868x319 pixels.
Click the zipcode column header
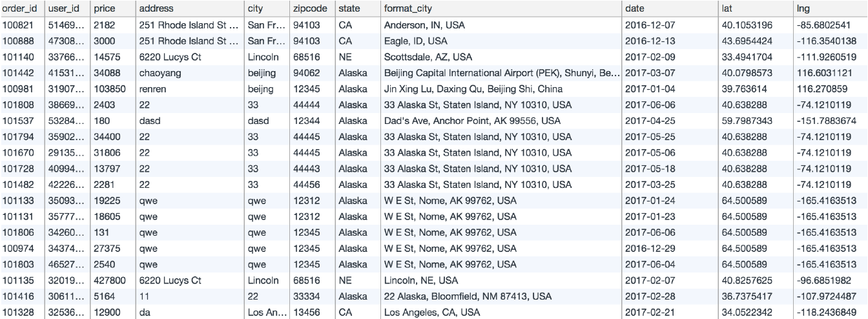311,9
